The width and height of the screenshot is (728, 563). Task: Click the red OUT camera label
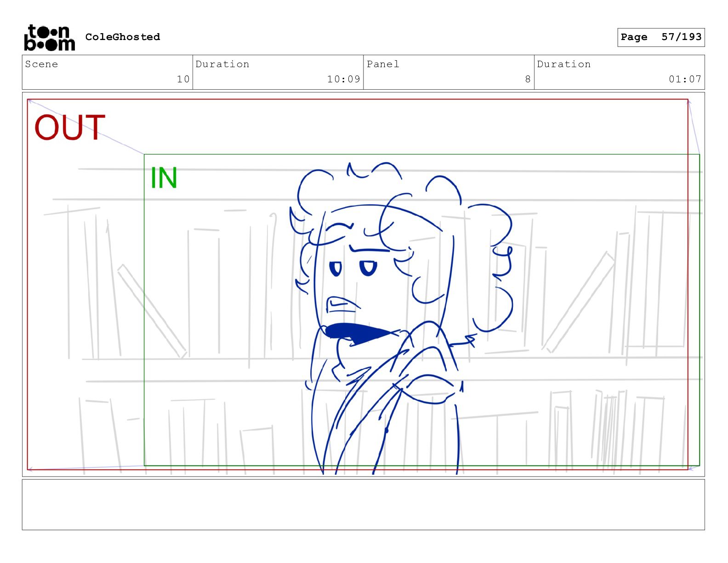click(x=70, y=127)
